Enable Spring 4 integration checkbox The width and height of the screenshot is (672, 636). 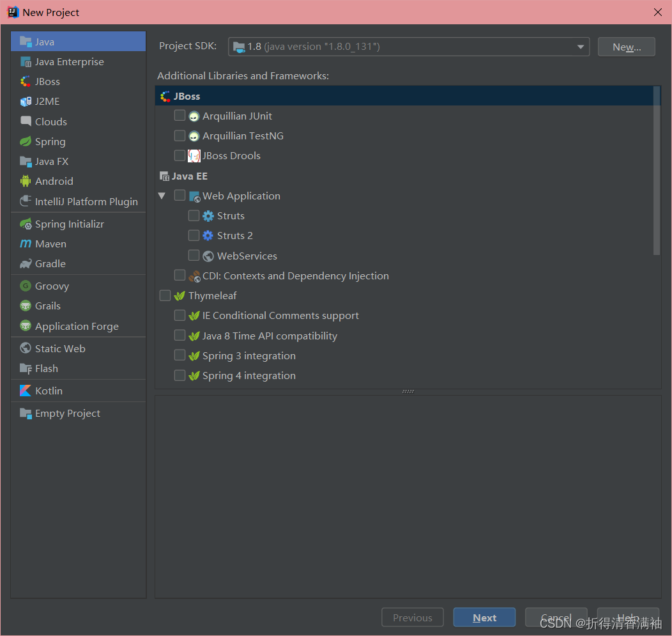(179, 375)
